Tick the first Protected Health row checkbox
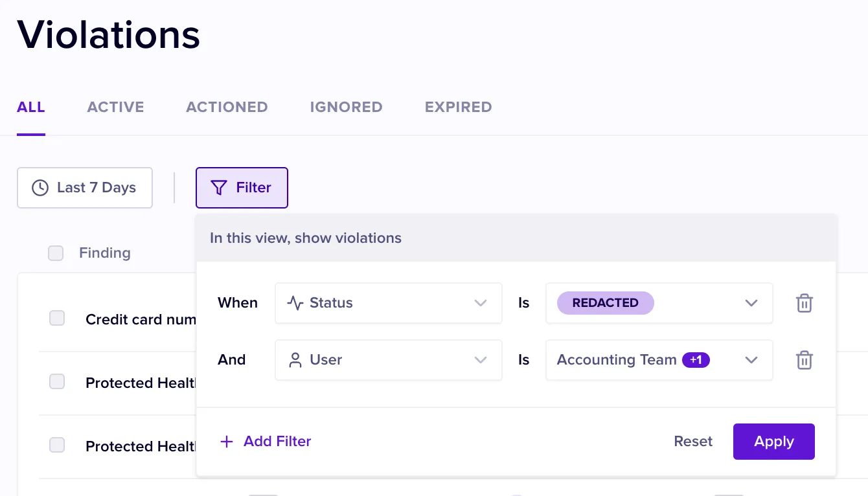868x496 pixels. [57, 381]
